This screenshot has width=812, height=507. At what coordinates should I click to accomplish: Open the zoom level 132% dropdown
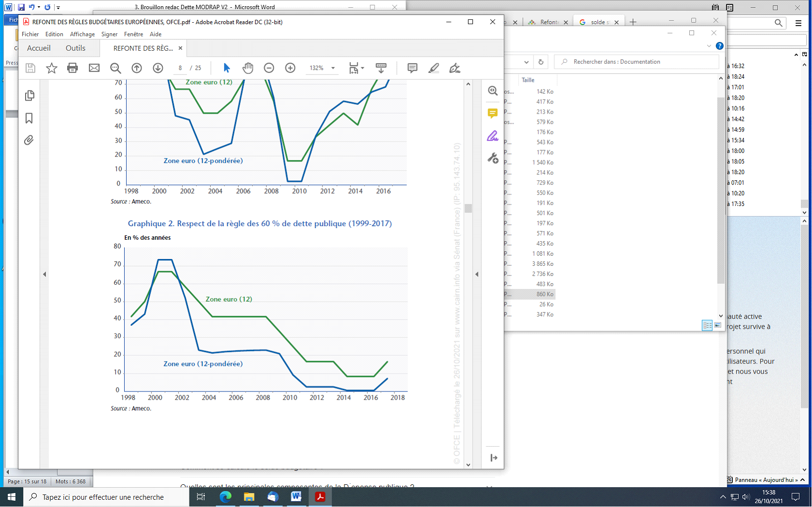coord(333,68)
